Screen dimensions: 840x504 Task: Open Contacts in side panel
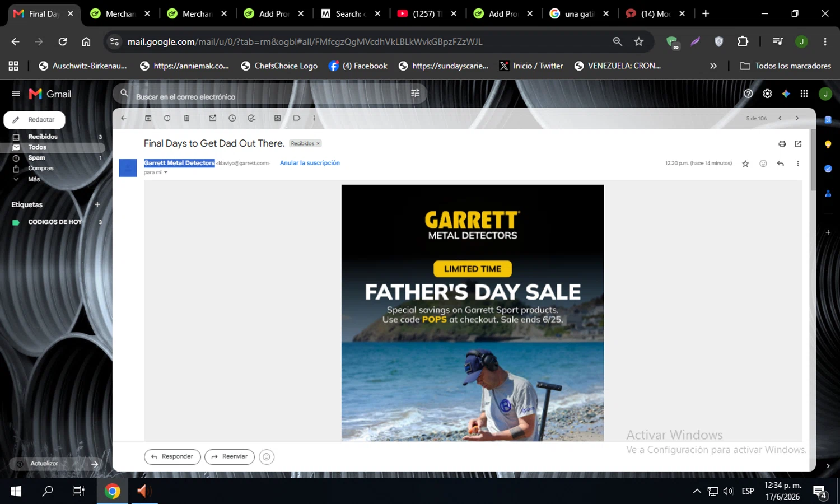[x=828, y=194]
